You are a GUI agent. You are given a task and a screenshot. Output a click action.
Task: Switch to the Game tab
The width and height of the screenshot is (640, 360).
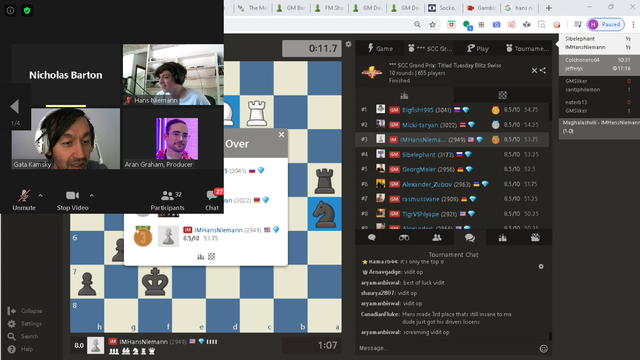(x=380, y=48)
